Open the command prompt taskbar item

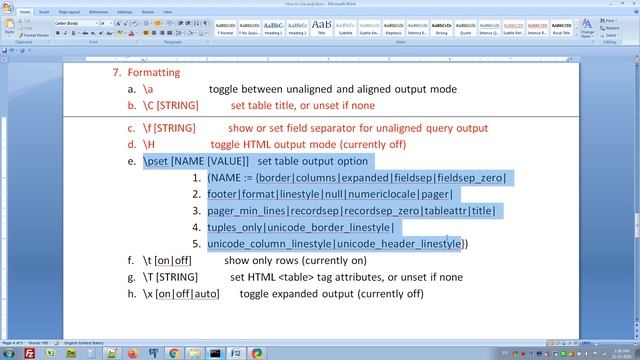click(215, 353)
